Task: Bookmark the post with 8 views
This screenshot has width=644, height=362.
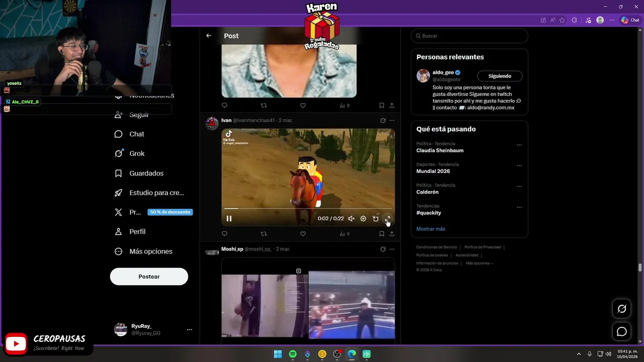Action: [x=381, y=106]
